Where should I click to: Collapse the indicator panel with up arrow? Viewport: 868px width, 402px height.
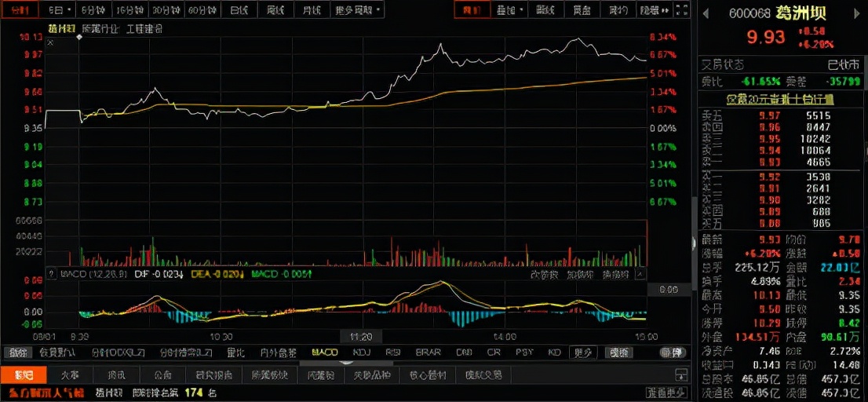[x=640, y=274]
